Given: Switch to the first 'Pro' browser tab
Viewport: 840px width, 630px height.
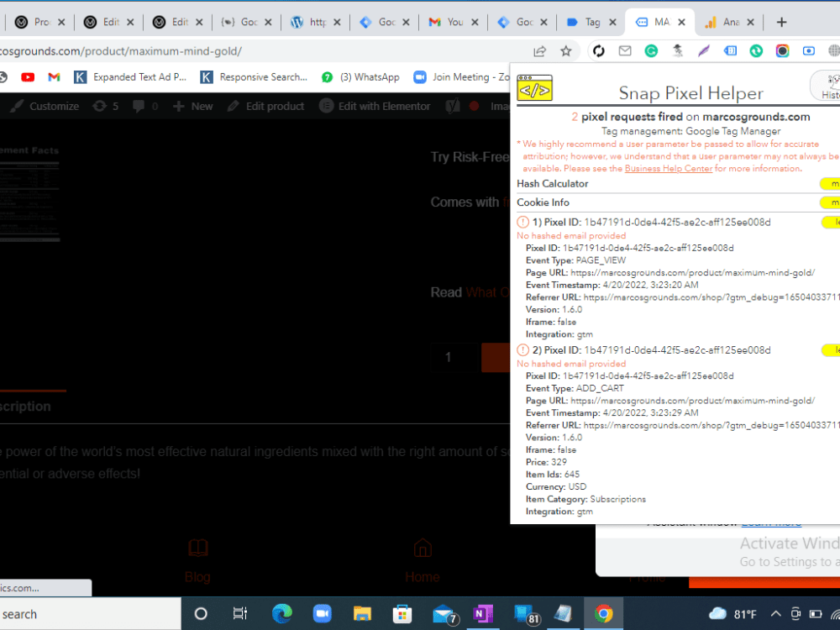Looking at the screenshot, I should pyautogui.click(x=32, y=22).
